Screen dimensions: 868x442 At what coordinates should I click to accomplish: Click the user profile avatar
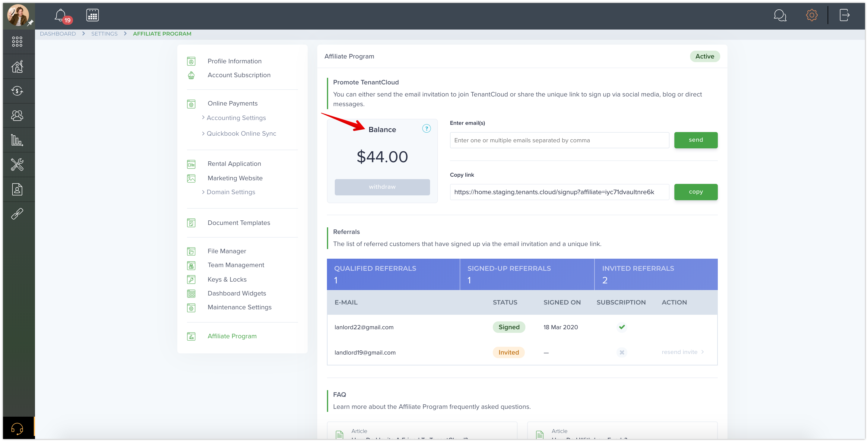click(18, 15)
